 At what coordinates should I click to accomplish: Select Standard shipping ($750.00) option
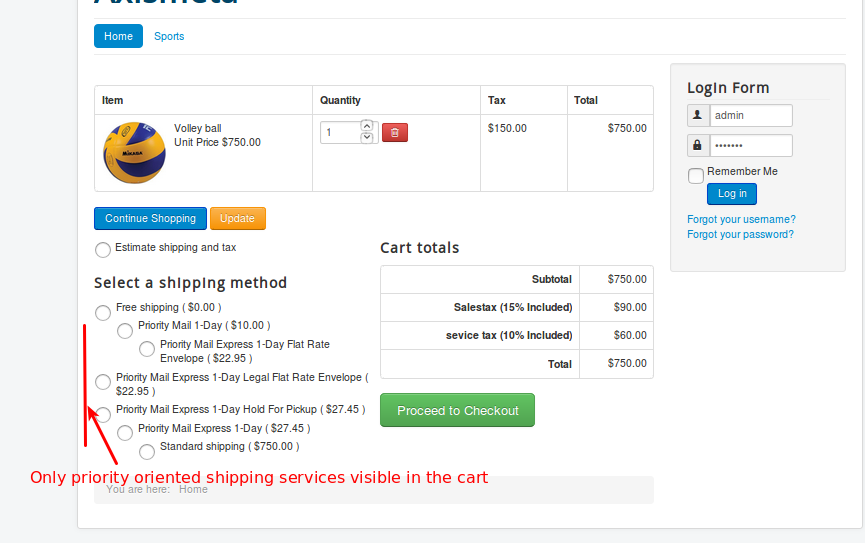click(x=147, y=452)
